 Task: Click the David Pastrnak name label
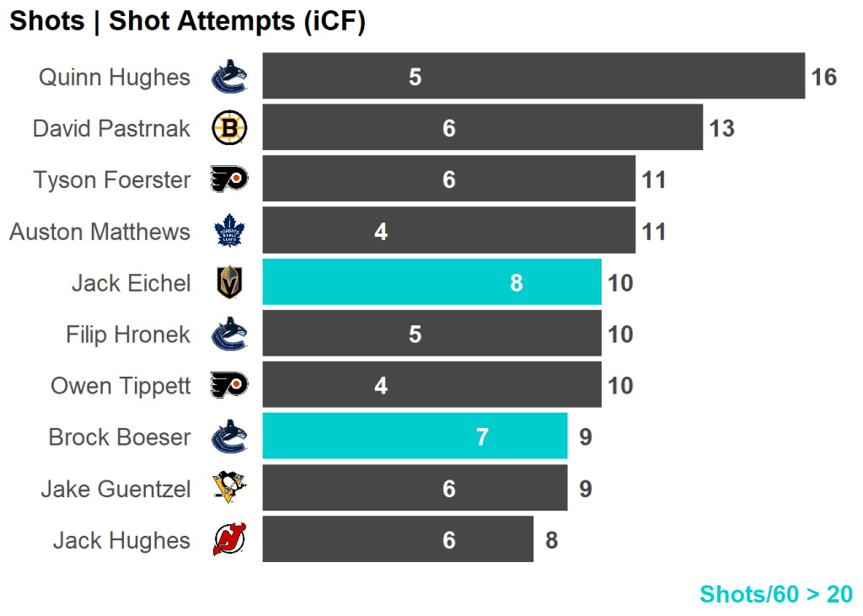tap(111, 129)
